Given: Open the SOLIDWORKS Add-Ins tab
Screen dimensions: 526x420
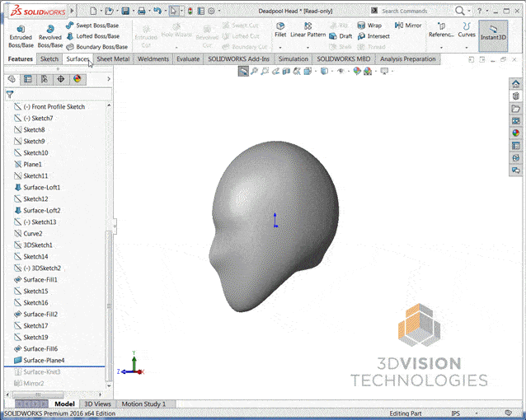Looking at the screenshot, I should [238, 59].
